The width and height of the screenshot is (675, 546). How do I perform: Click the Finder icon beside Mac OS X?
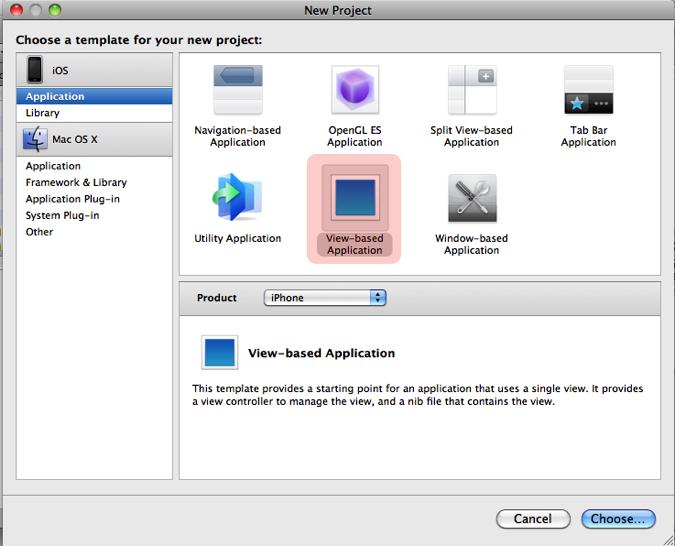pyautogui.click(x=35, y=139)
